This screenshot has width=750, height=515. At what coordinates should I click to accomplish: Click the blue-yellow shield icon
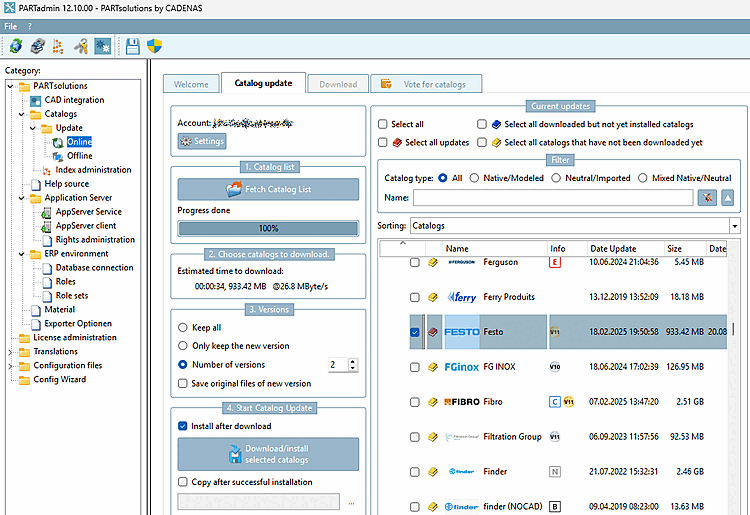154,46
